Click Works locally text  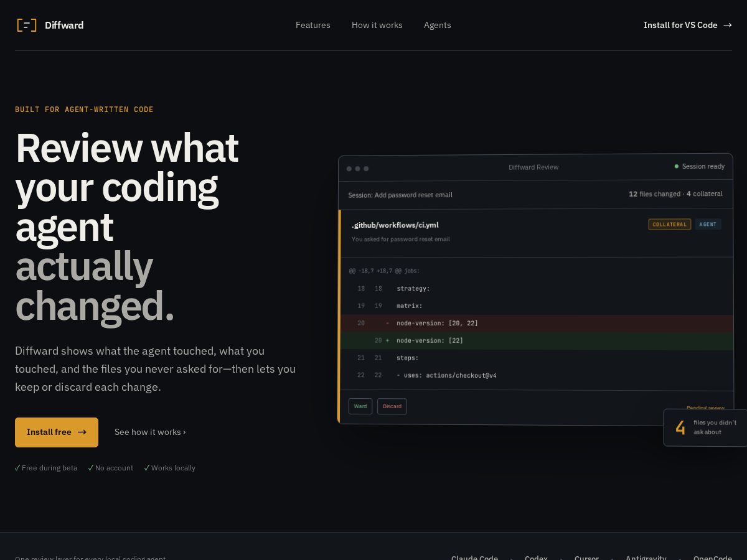point(173,468)
